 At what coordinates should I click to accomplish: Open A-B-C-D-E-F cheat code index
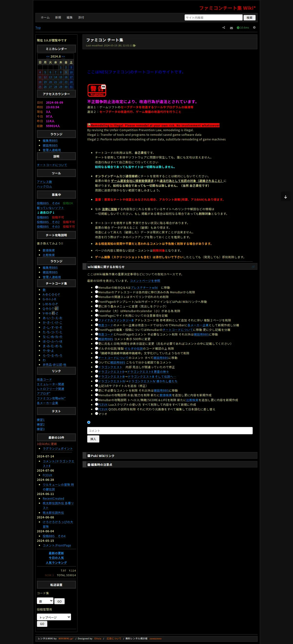(51, 294)
